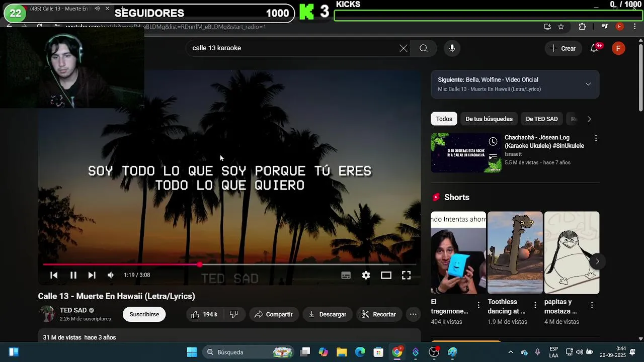The width and height of the screenshot is (644, 362).
Task: Mute the video volume
Action: click(x=111, y=275)
